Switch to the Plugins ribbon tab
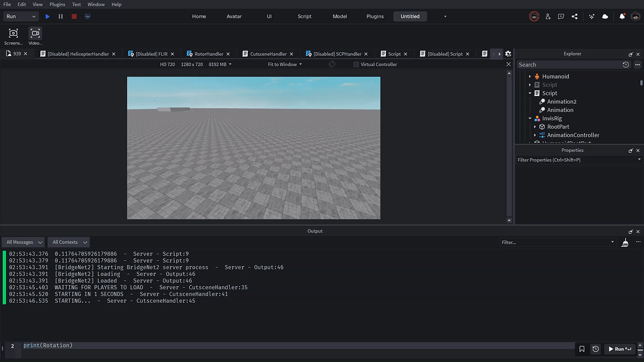The width and height of the screenshot is (644, 362). [x=375, y=16]
